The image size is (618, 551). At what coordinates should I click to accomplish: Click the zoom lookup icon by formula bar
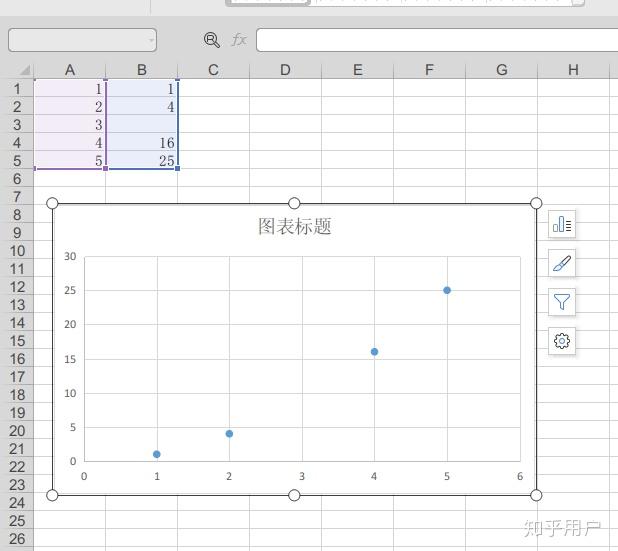pyautogui.click(x=212, y=40)
